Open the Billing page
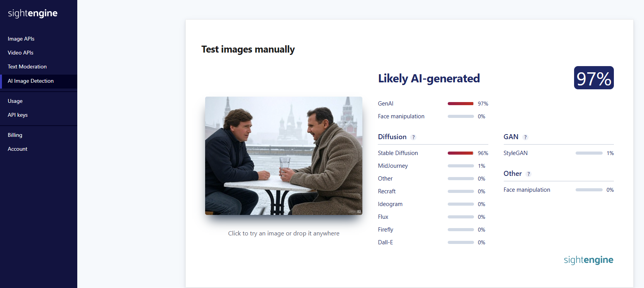 click(x=15, y=135)
